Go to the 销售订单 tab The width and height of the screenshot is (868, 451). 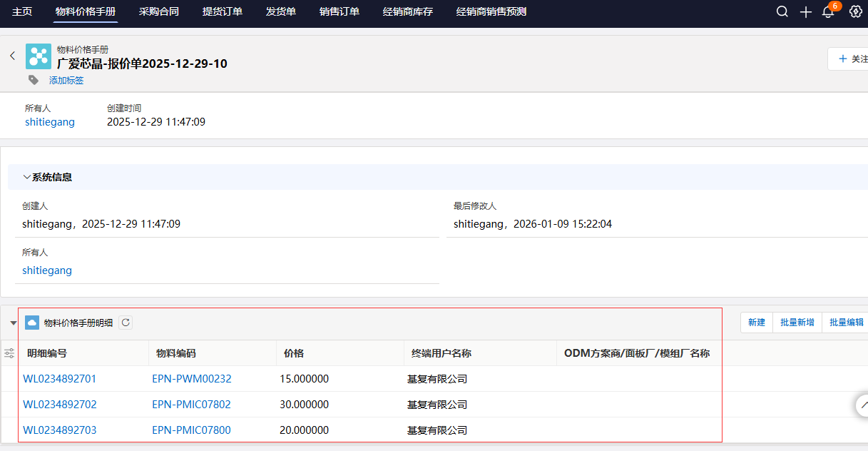(x=339, y=12)
